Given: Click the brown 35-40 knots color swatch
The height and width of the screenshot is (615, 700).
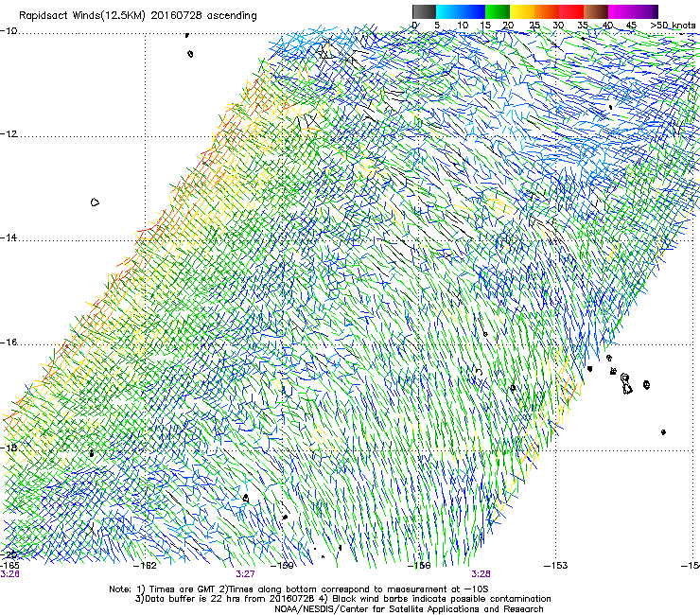Looking at the screenshot, I should pos(596,11).
